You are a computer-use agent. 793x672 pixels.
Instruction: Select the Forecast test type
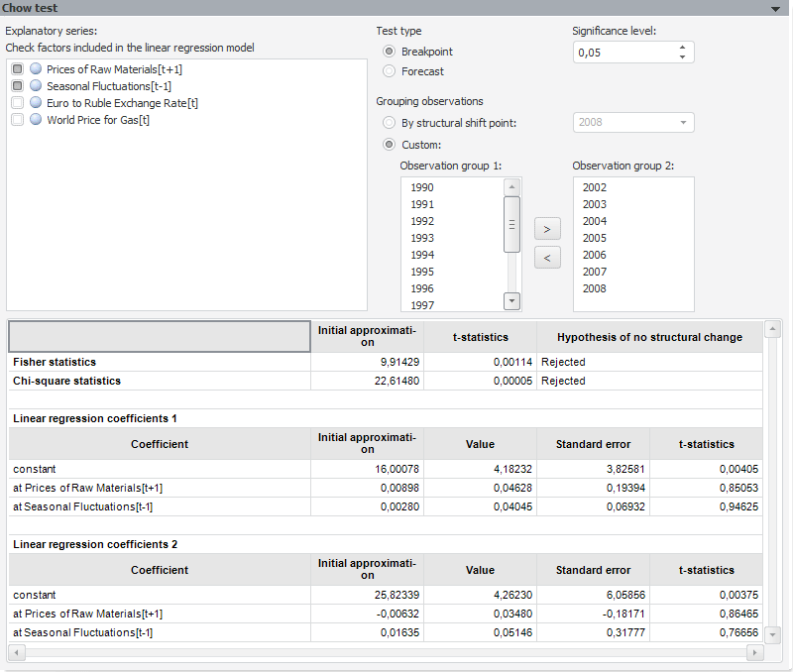click(390, 71)
